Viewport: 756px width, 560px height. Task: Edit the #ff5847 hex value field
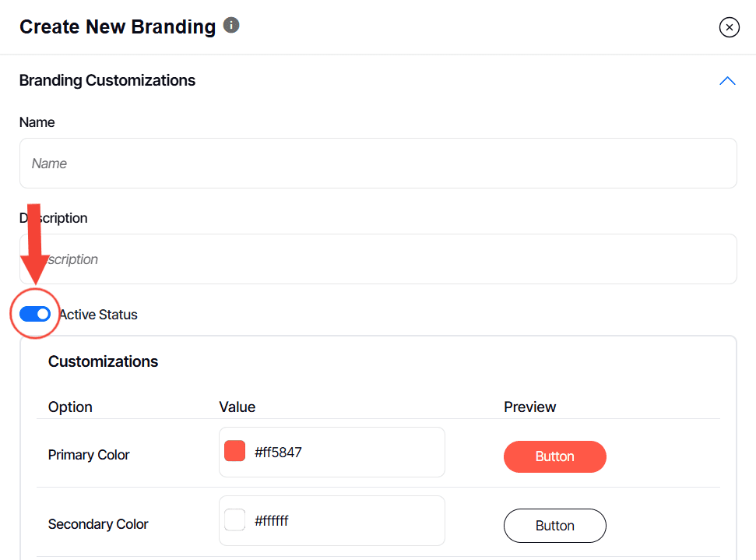pos(343,452)
